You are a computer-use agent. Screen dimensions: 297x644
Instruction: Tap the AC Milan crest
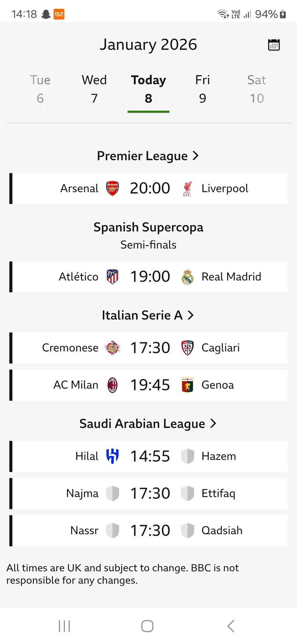point(112,385)
